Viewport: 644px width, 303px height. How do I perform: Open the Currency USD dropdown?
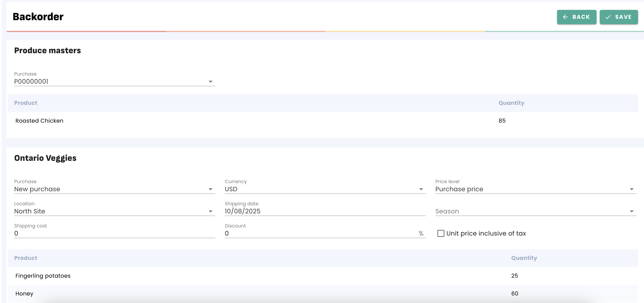(325, 189)
